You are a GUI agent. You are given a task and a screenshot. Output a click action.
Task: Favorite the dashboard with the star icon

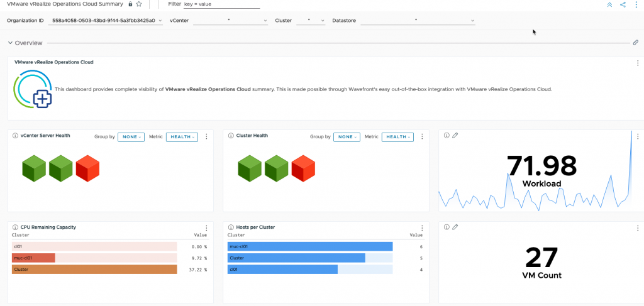(139, 4)
